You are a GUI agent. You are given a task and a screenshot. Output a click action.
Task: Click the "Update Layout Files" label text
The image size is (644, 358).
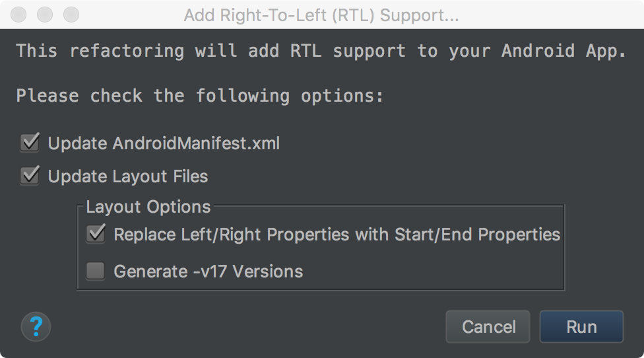pos(128,177)
